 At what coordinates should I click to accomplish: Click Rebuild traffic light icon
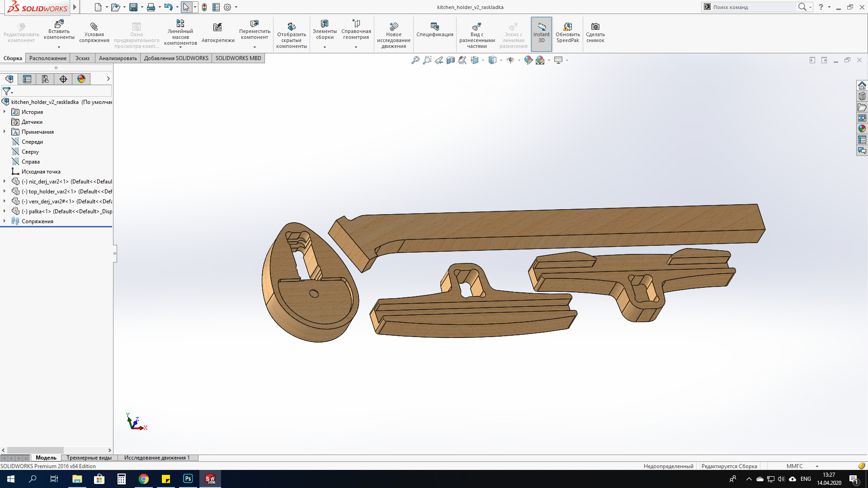(204, 7)
